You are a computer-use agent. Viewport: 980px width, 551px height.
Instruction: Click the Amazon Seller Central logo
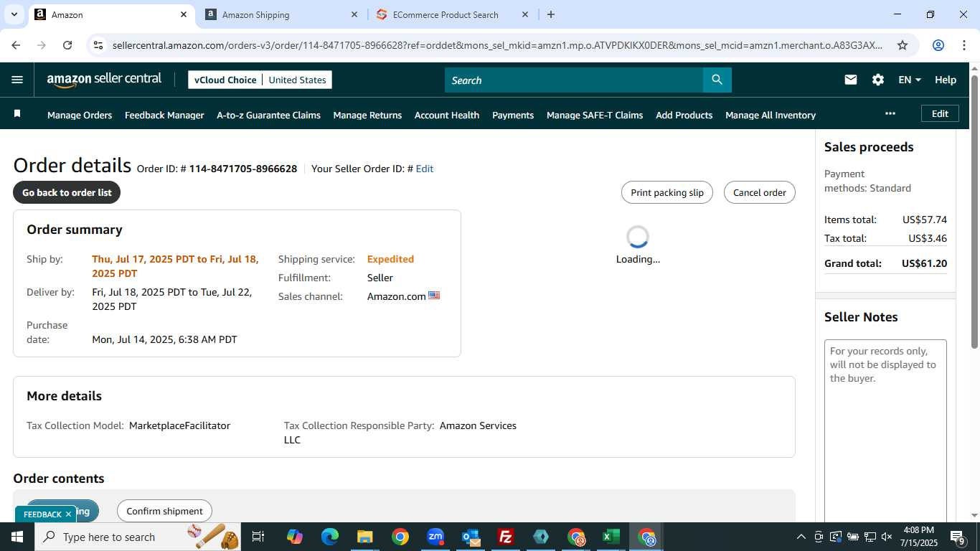tap(104, 80)
